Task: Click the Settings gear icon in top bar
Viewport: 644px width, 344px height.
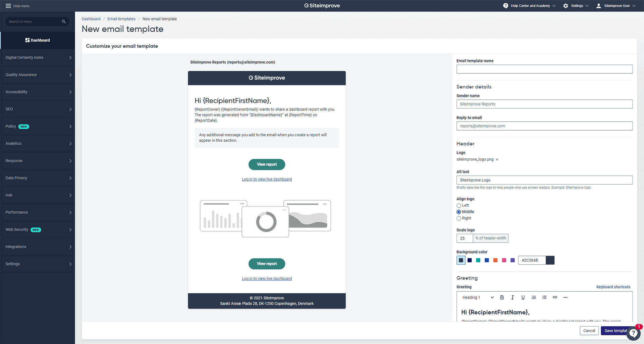Action: coord(566,6)
